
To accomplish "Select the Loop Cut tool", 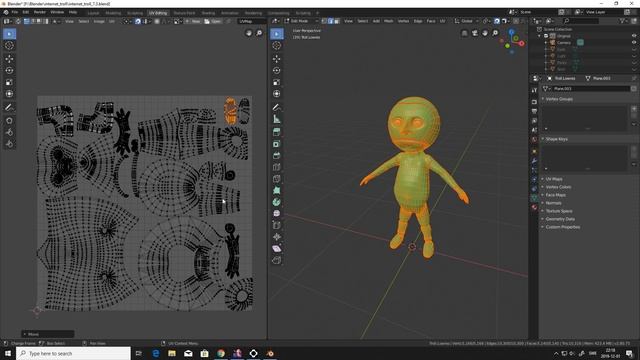I will 277,167.
